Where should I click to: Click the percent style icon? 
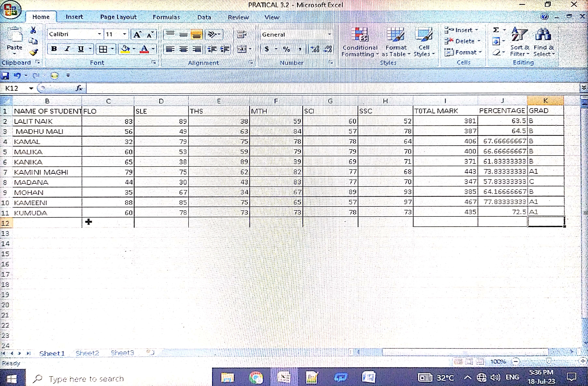[x=287, y=49]
